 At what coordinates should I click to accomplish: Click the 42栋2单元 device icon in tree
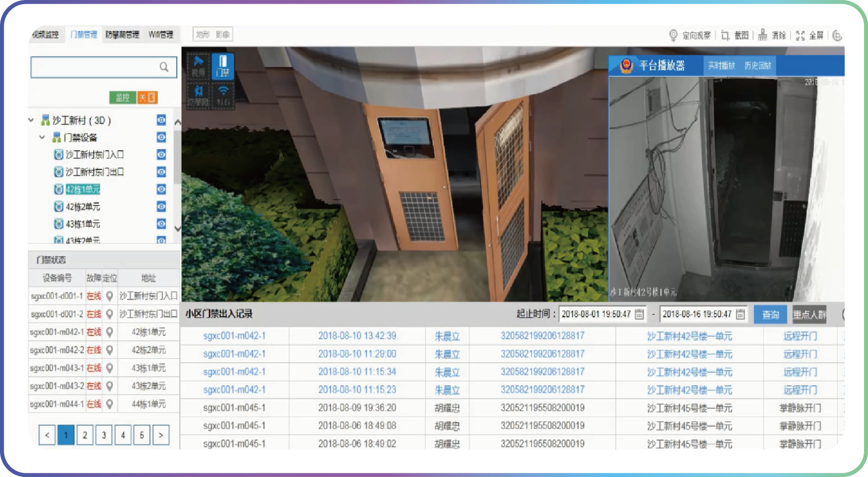click(59, 207)
